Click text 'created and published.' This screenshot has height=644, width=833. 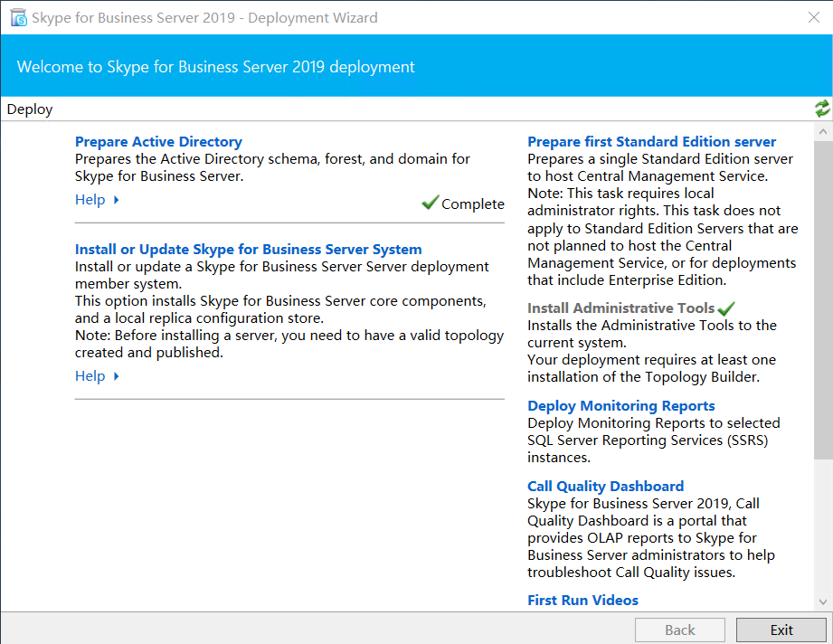[x=148, y=353]
